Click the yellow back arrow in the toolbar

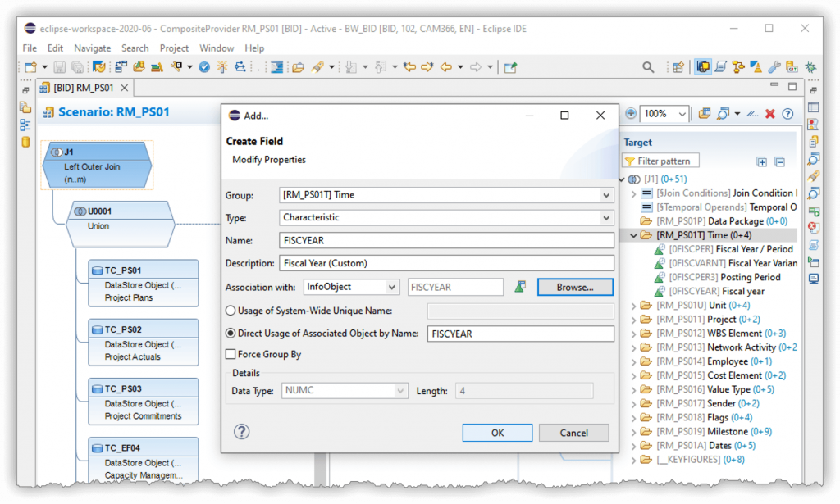[x=445, y=67]
